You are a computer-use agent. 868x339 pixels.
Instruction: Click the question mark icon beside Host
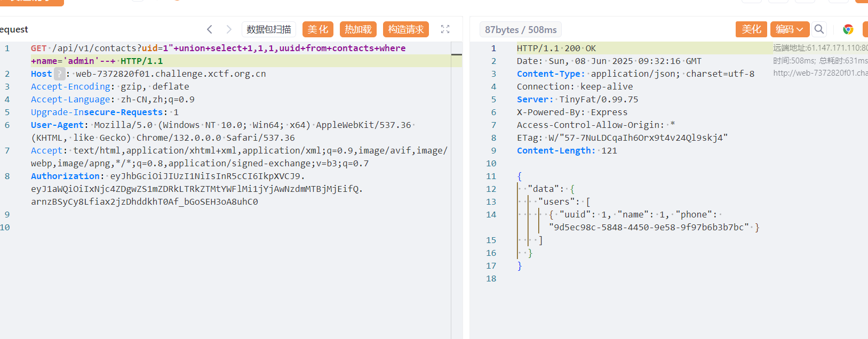[x=60, y=74]
